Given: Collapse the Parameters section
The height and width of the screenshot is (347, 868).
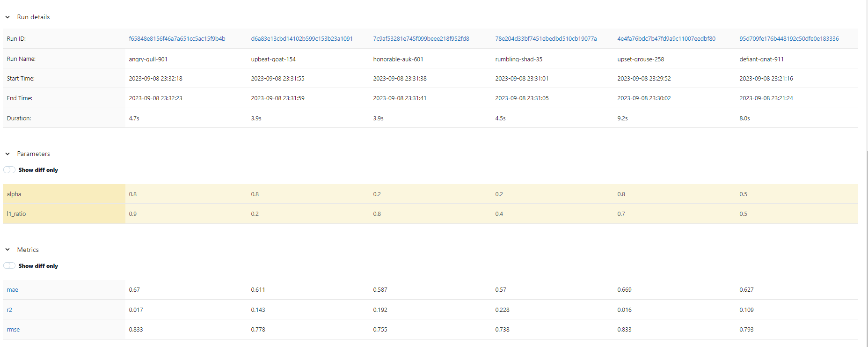Looking at the screenshot, I should pos(7,154).
